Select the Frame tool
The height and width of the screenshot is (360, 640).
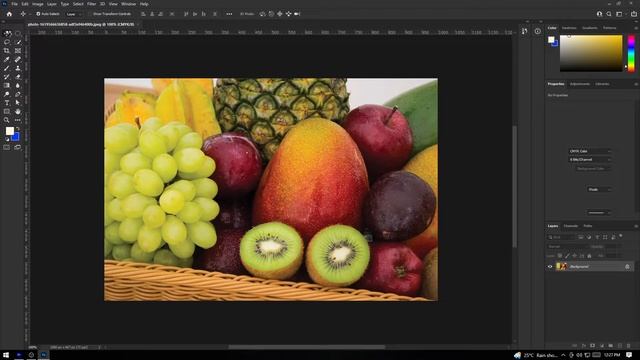(x=18, y=51)
